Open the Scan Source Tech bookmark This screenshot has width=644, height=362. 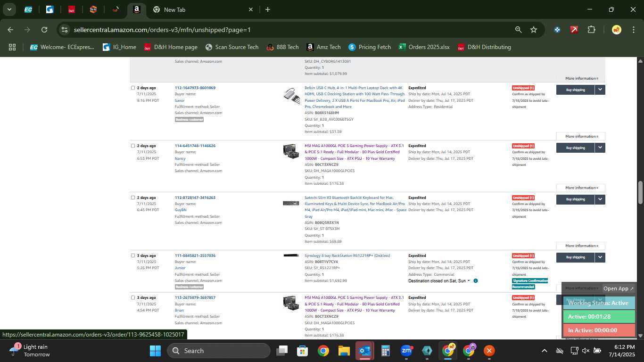point(232,47)
